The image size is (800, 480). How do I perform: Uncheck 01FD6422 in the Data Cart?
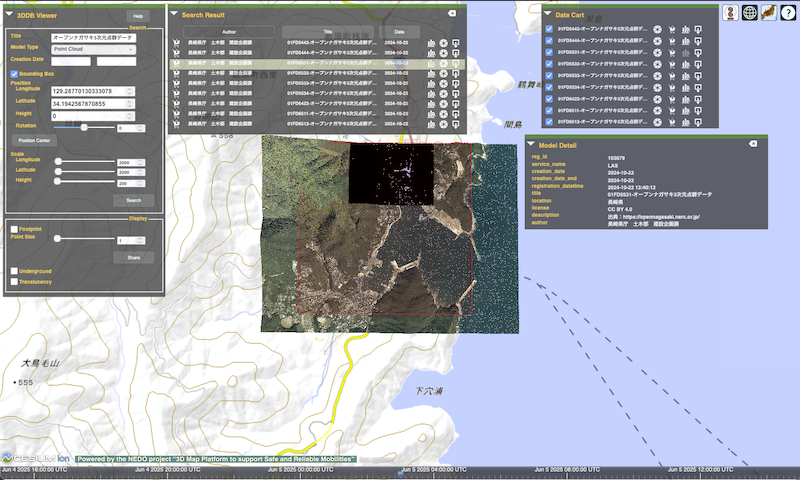point(549,98)
